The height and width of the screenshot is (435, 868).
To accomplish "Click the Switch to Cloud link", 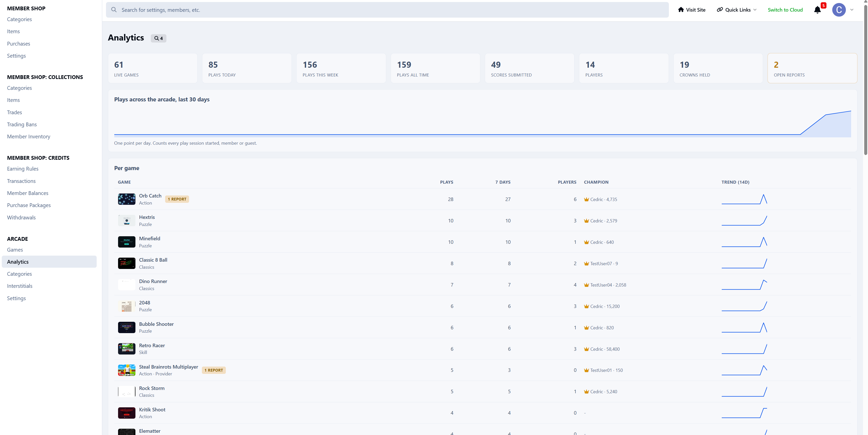I will 785,10.
